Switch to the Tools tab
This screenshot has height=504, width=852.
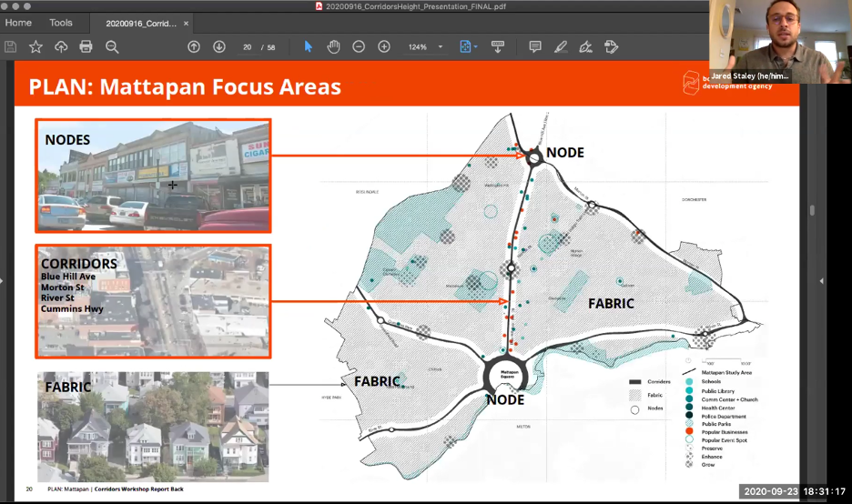[61, 23]
